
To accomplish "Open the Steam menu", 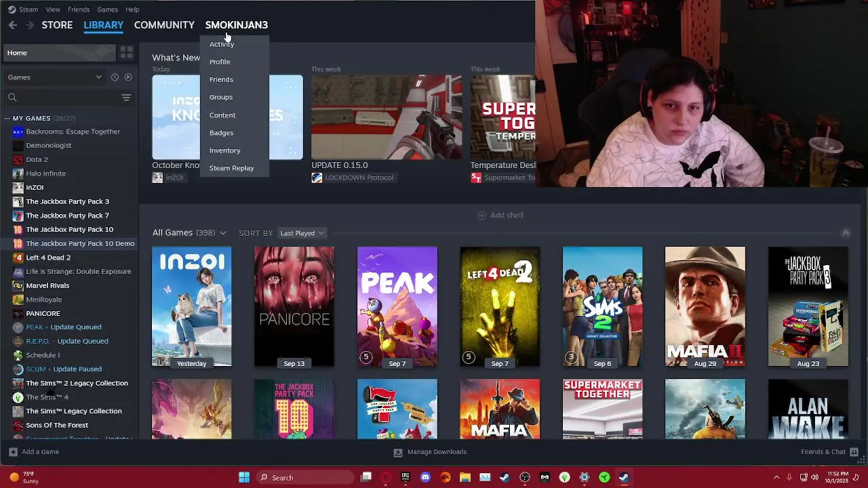I will pos(28,9).
